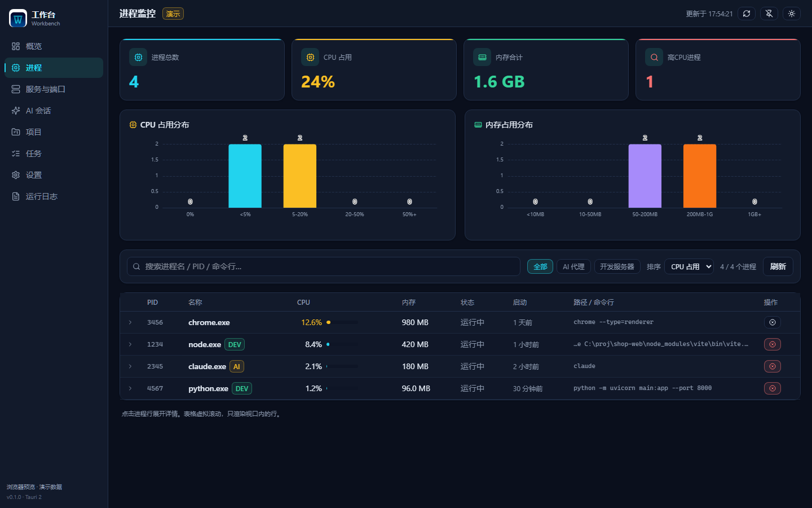Click the CPU column header
The image size is (812, 508).
coord(303,303)
